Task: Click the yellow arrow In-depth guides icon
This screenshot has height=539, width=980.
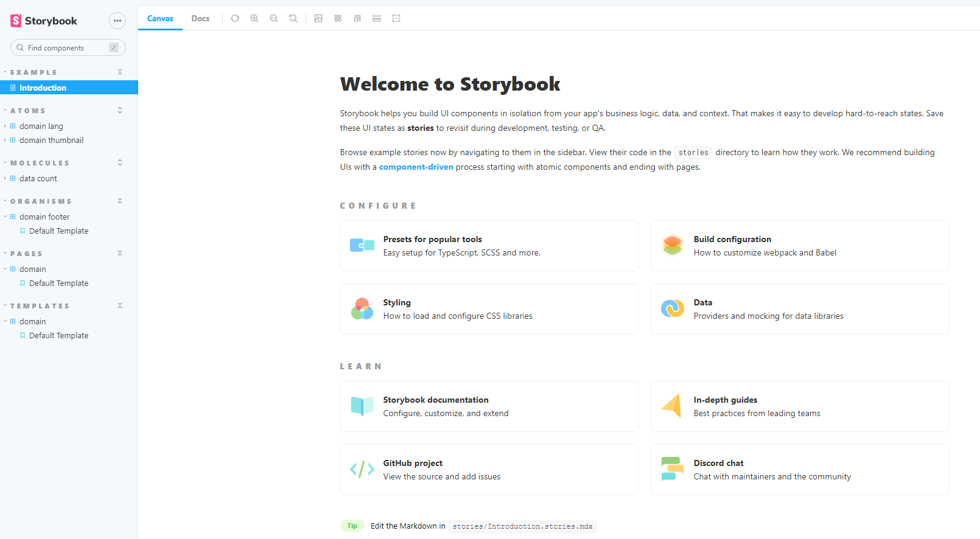Action: click(672, 406)
